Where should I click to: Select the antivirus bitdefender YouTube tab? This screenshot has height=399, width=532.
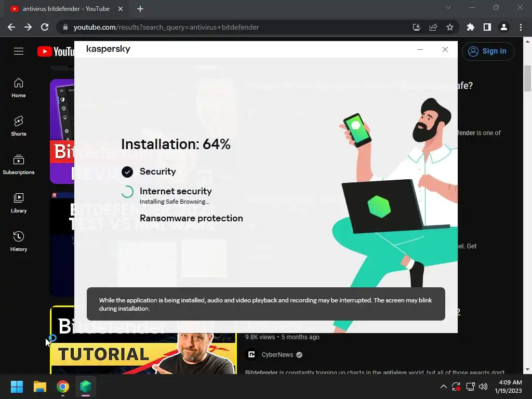pos(66,9)
